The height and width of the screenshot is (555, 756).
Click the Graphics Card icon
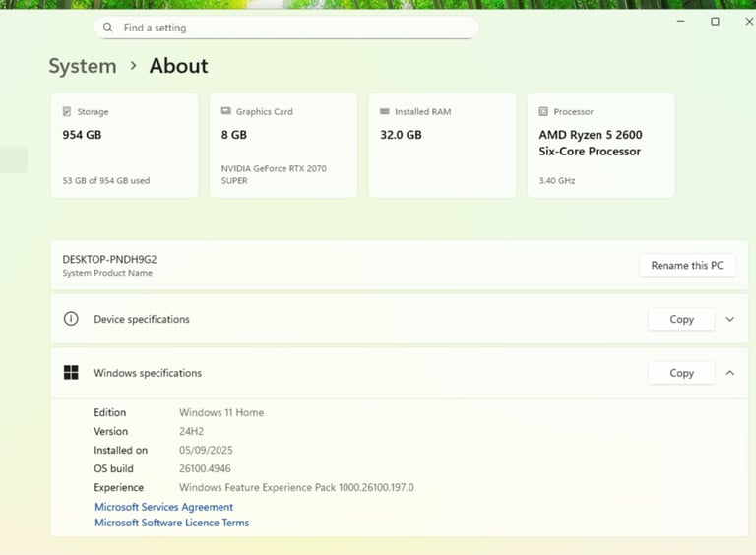225,111
